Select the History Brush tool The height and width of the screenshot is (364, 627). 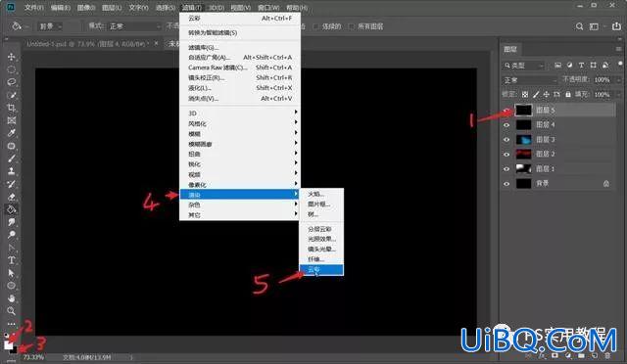click(11, 184)
